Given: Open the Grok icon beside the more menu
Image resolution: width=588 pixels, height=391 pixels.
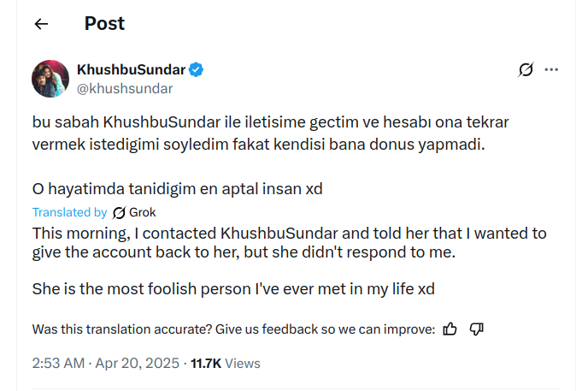Looking at the screenshot, I should [x=526, y=70].
